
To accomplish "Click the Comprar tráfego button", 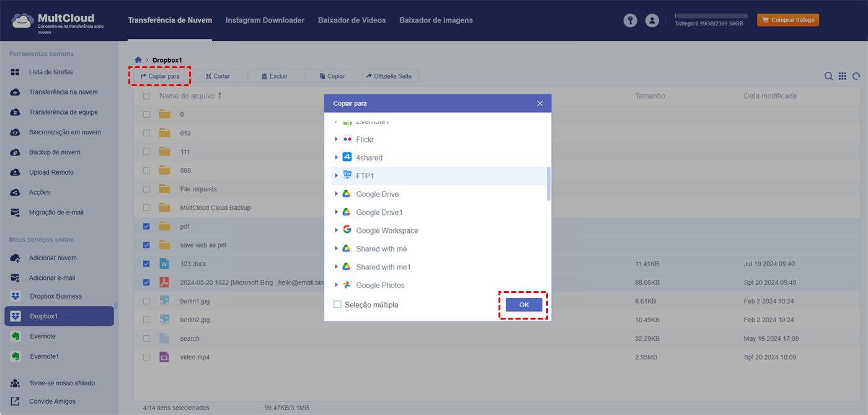I will point(787,20).
